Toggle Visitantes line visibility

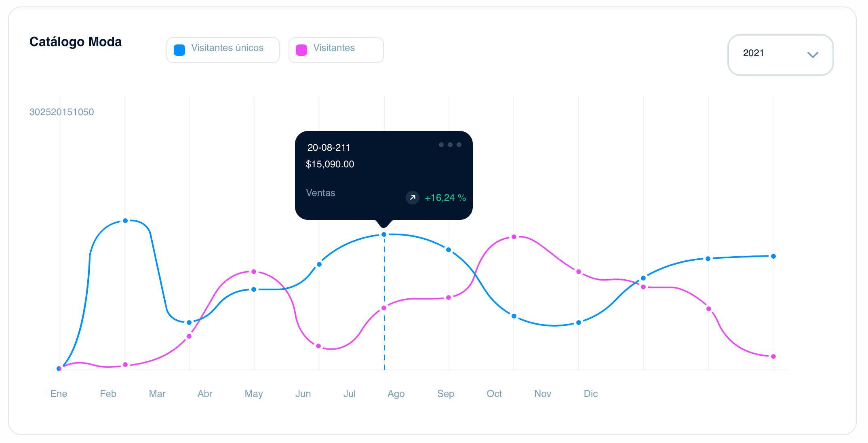334,48
